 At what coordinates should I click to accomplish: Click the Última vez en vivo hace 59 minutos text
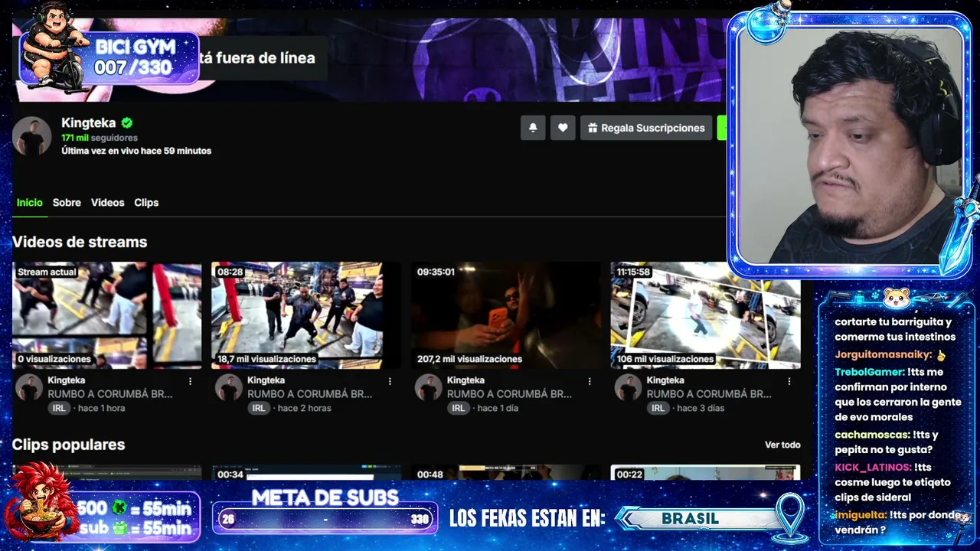point(136,151)
